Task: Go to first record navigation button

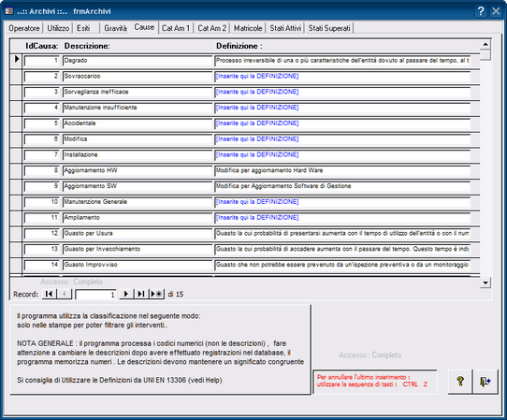Action: 50,294
